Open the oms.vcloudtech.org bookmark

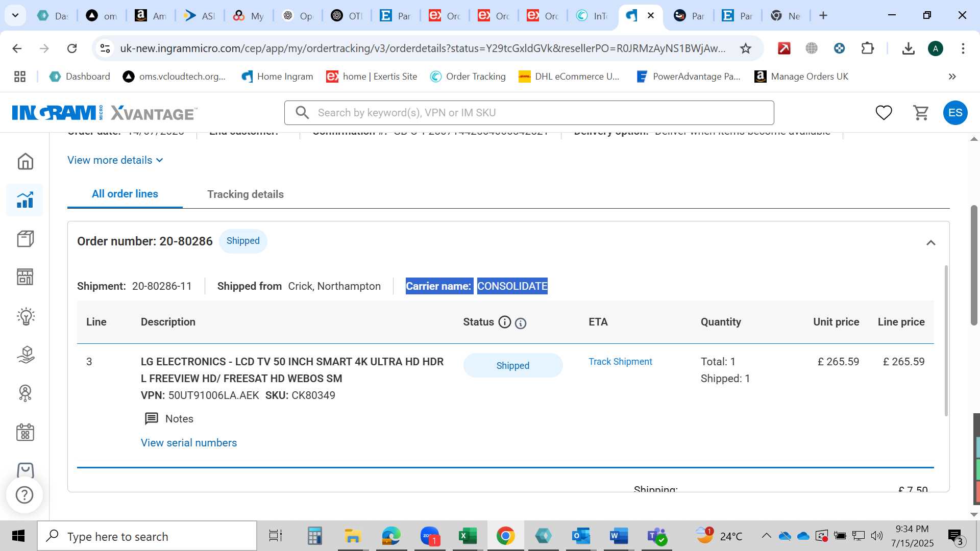click(174, 77)
